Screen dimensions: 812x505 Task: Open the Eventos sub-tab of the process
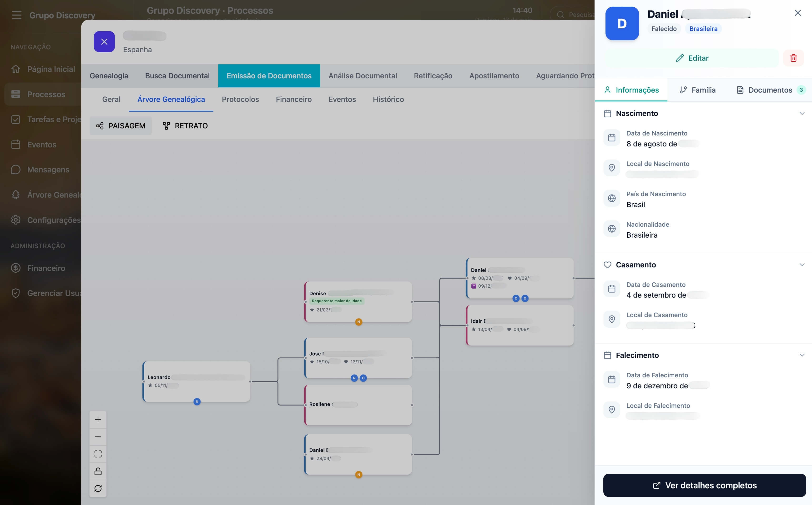coord(342,99)
